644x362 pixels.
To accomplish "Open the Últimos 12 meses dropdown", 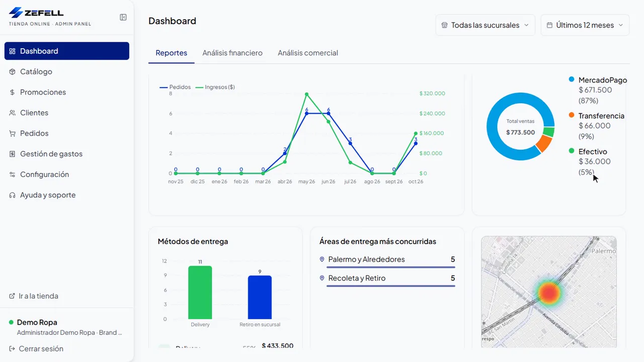I will (x=585, y=25).
